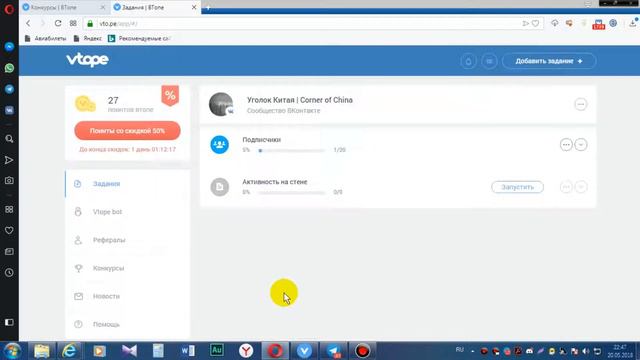Click Запустить on Активность на стене
This screenshot has height=360, width=640.
[517, 187]
